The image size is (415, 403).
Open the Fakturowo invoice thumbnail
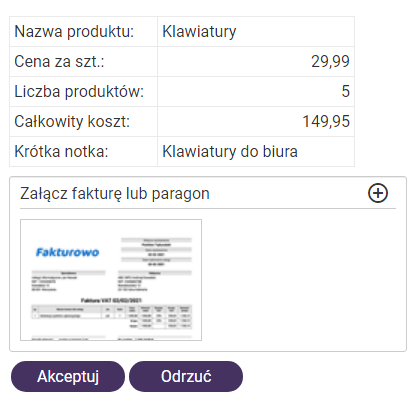pyautogui.click(x=111, y=280)
